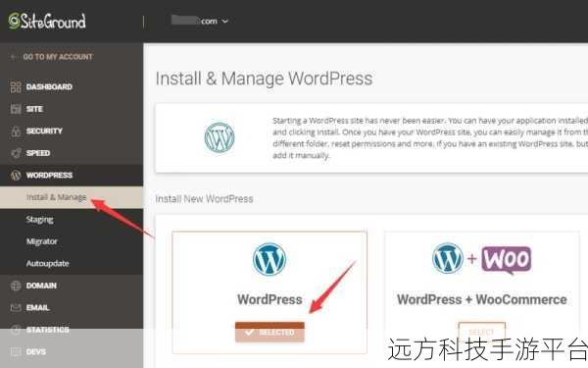This screenshot has height=368, width=588.
Task: Click the Install New WordPress heading
Action: pyautogui.click(x=205, y=198)
